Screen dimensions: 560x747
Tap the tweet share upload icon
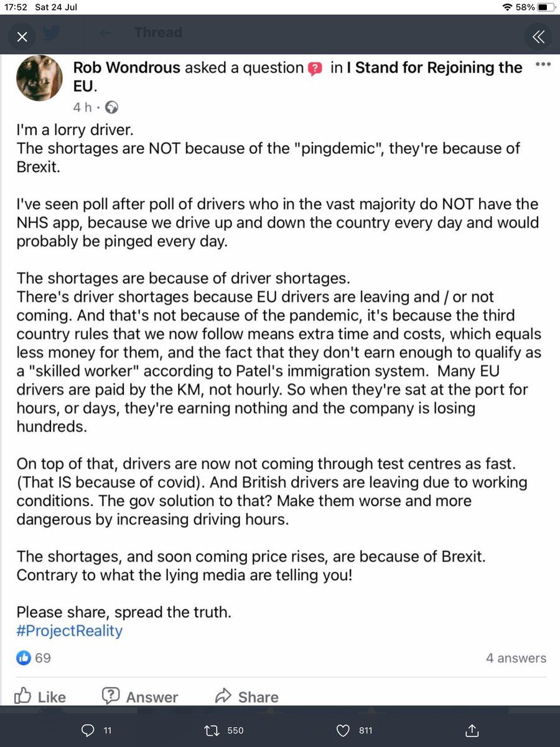[x=472, y=730]
